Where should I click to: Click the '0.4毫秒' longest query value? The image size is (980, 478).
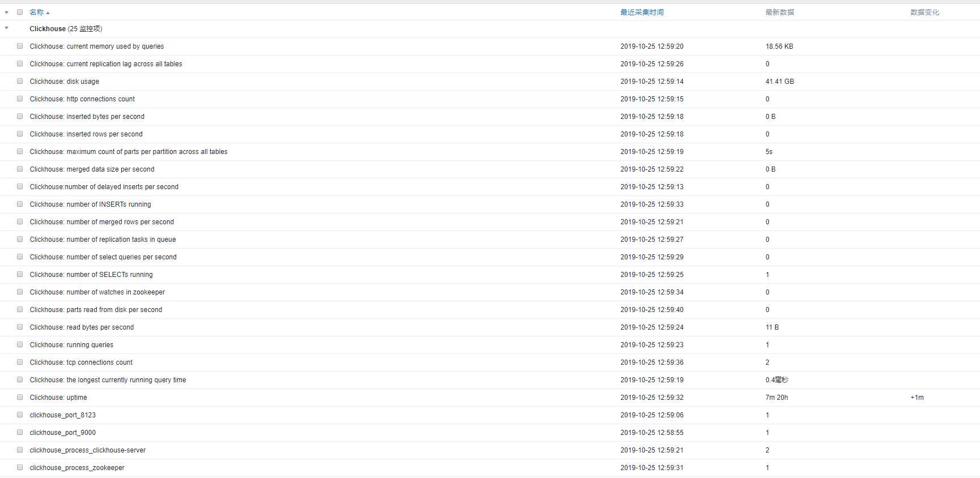click(x=777, y=380)
